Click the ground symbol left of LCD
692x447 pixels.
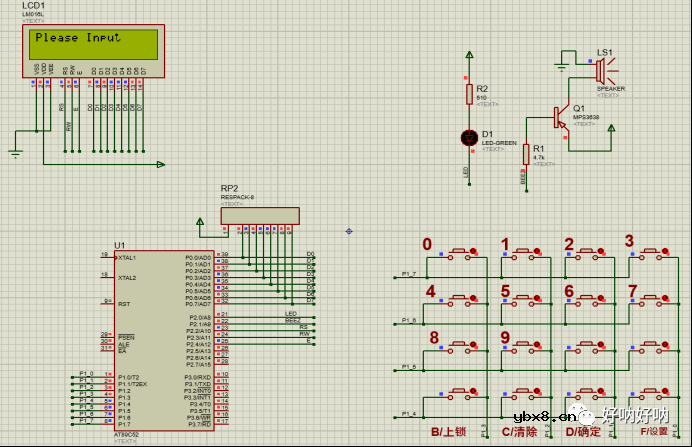click(16, 152)
